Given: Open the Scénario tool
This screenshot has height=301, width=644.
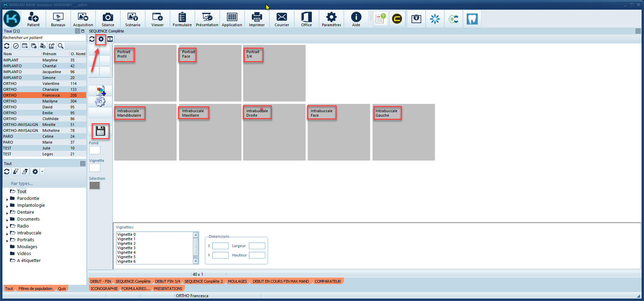Looking at the screenshot, I should [132, 19].
